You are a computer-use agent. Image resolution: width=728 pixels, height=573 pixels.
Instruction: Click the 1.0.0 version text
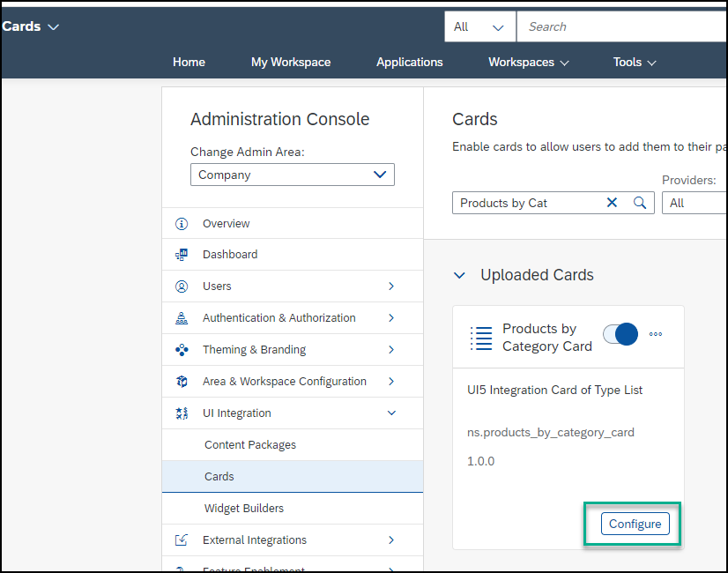(x=480, y=462)
